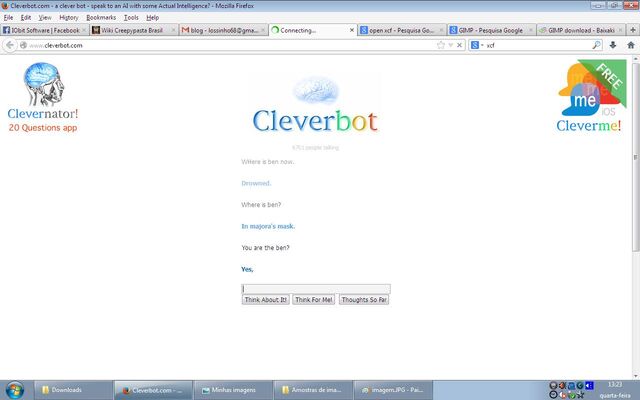Stop loading with the X button in address bar
The height and width of the screenshot is (400, 640).
pyautogui.click(x=459, y=45)
